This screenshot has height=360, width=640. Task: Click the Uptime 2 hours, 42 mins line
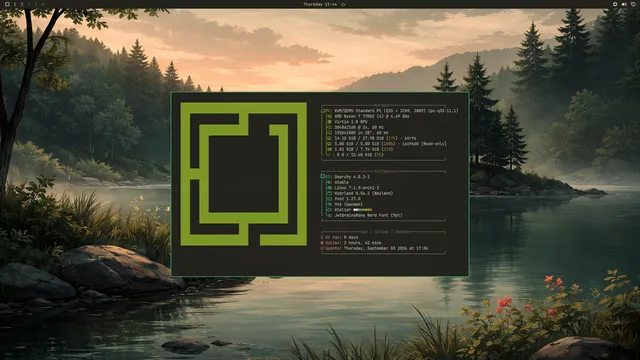click(351, 242)
